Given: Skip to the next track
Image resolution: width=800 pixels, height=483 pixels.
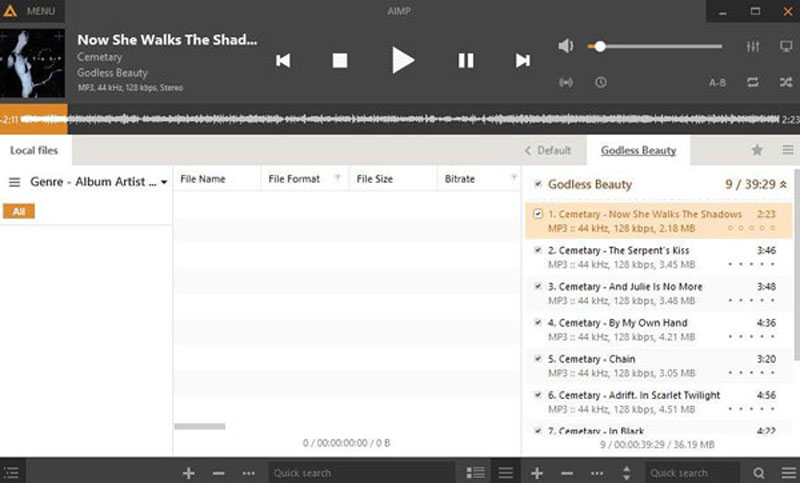Looking at the screenshot, I should click(522, 61).
